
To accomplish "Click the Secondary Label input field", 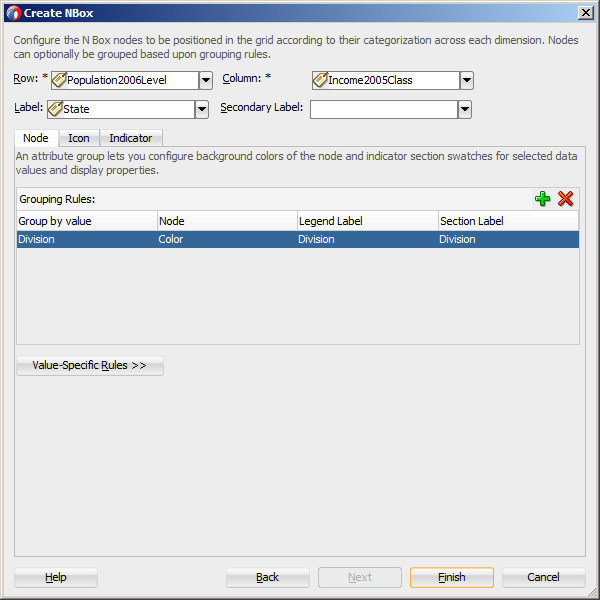I will coord(384,109).
